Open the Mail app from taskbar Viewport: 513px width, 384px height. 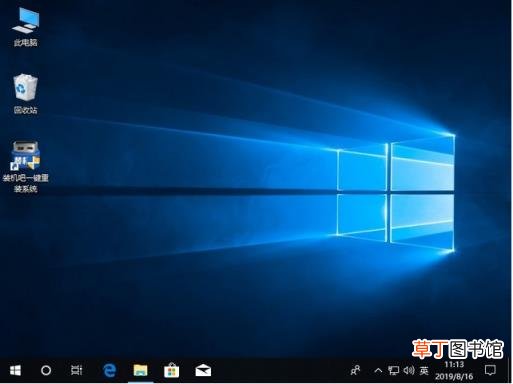203,371
